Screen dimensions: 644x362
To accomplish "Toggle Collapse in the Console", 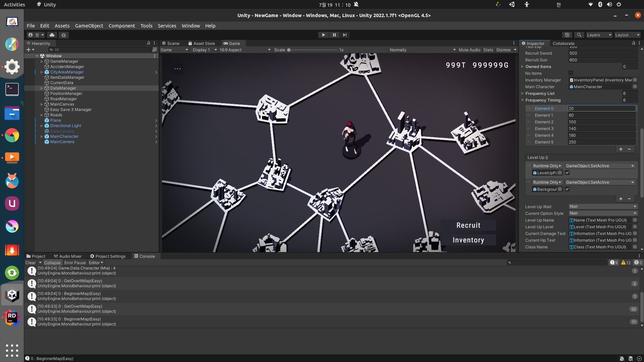I will 52,263.
